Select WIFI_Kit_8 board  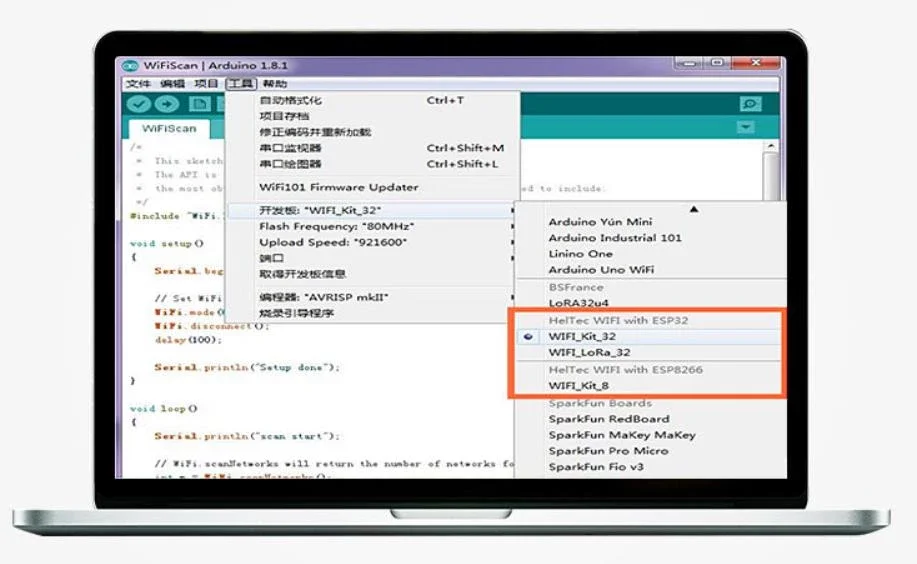tap(650, 386)
